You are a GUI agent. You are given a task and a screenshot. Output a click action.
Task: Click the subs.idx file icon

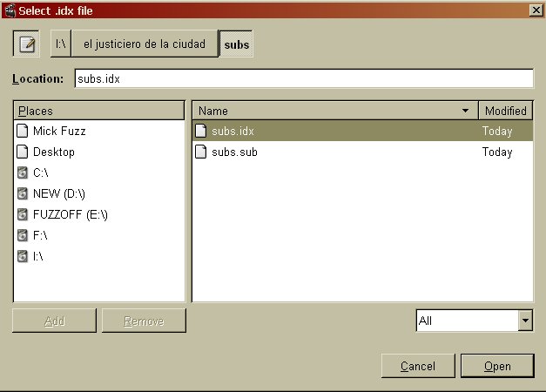click(201, 131)
